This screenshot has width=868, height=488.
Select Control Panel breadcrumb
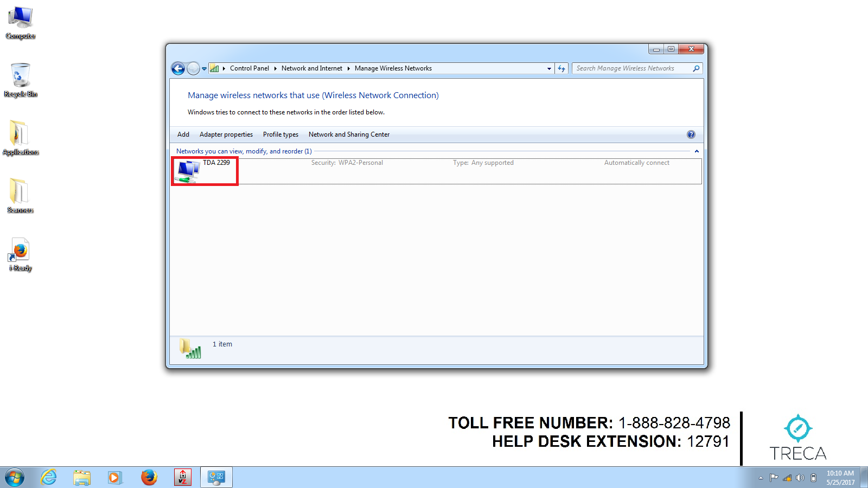250,68
